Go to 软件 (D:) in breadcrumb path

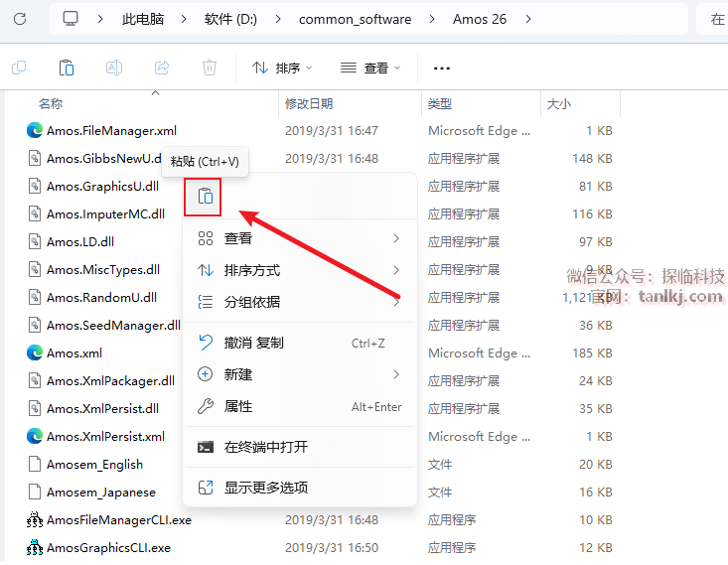[x=230, y=19]
